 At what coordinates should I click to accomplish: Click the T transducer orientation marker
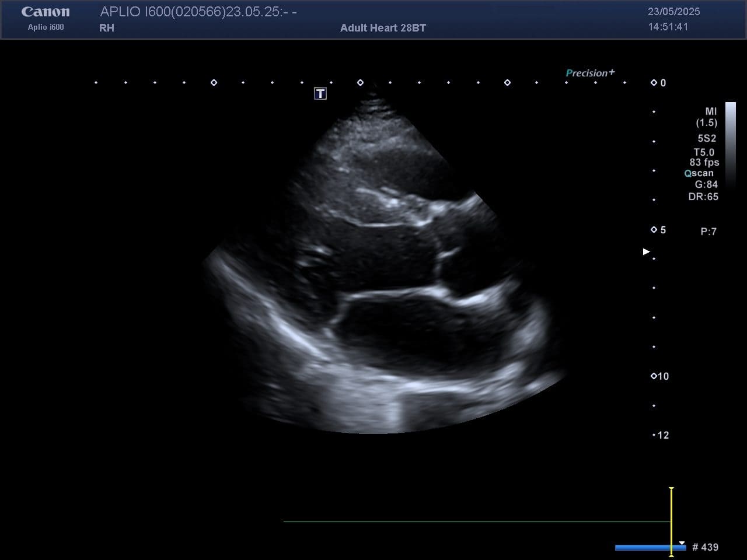click(x=320, y=93)
